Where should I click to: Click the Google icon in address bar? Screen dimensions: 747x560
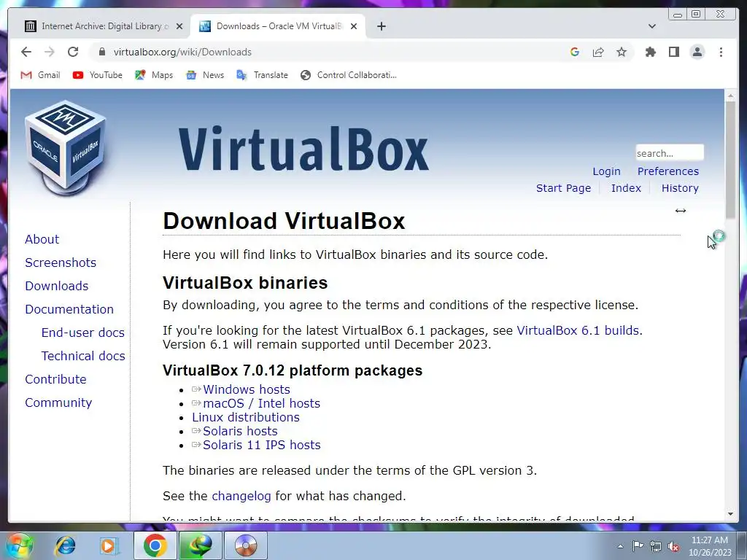575,52
